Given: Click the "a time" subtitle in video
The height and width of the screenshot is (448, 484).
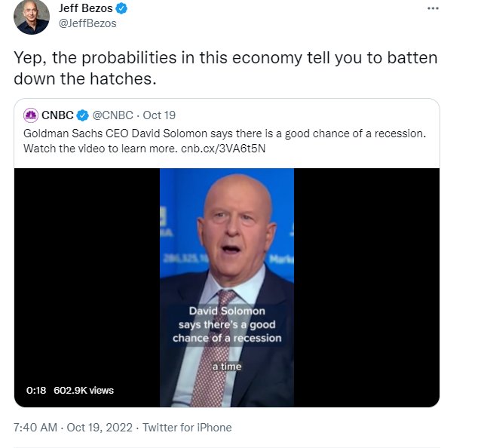Looking at the screenshot, I should click(x=226, y=366).
